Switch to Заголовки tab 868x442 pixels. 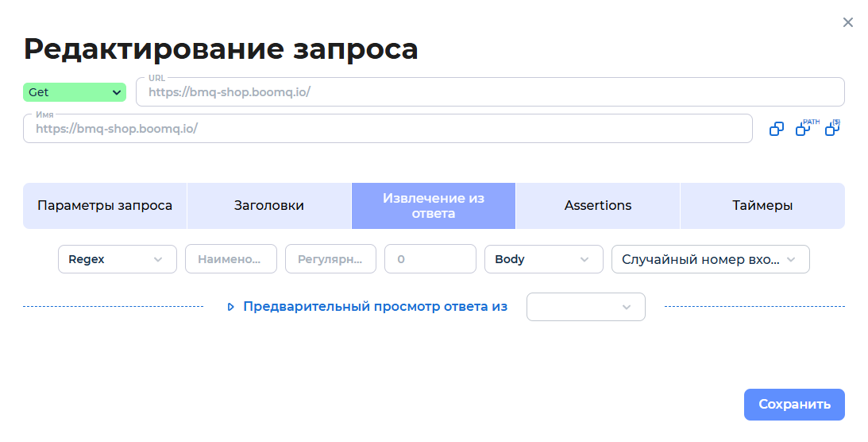pyautogui.click(x=269, y=205)
